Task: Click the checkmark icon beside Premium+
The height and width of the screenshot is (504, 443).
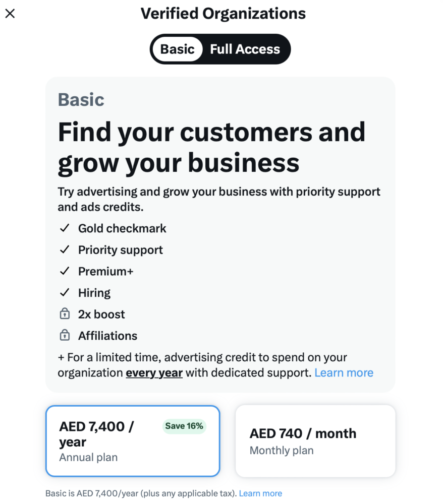Action: pos(64,271)
